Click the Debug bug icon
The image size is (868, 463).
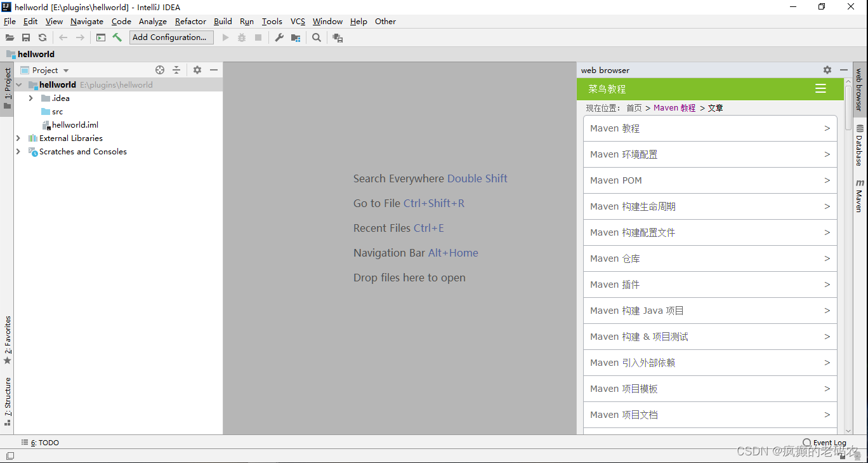coord(242,38)
